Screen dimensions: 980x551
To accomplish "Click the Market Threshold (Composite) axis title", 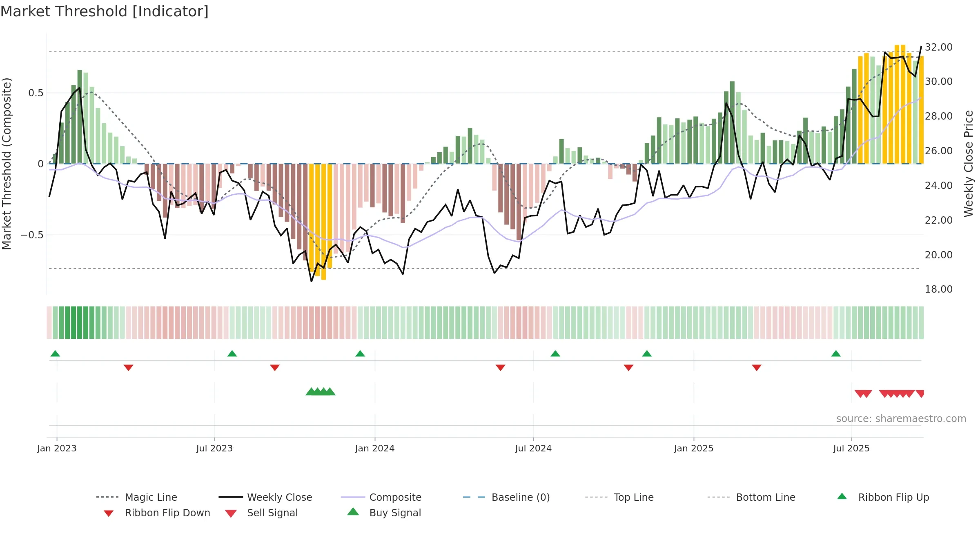I will [x=7, y=163].
